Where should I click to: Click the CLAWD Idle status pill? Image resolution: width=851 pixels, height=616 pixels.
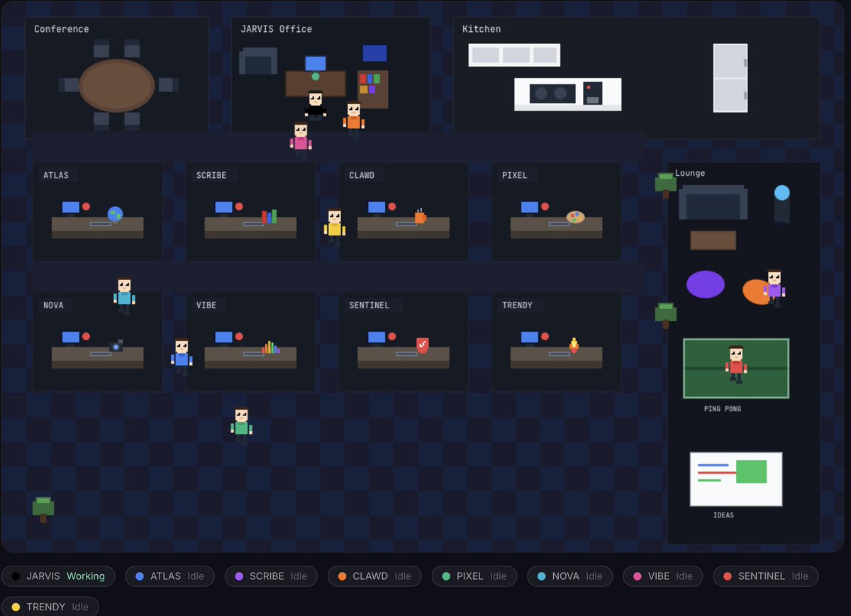click(x=374, y=576)
